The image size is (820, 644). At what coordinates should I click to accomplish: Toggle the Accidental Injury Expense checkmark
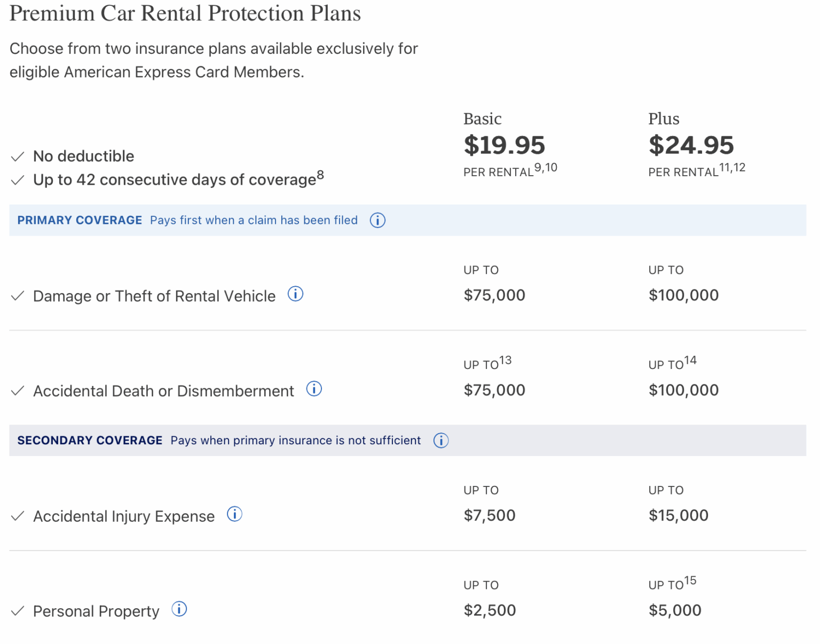pos(18,515)
